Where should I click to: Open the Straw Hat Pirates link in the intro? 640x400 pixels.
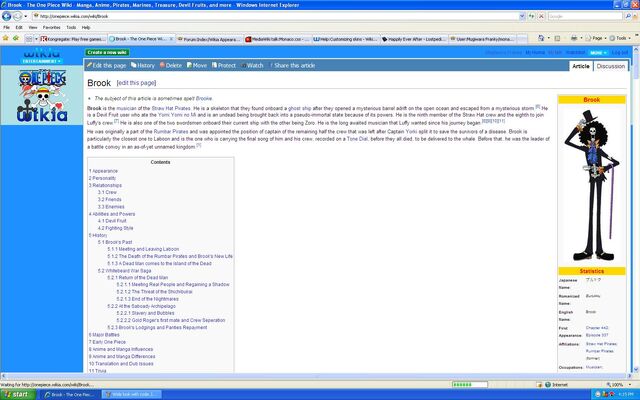(x=171, y=108)
